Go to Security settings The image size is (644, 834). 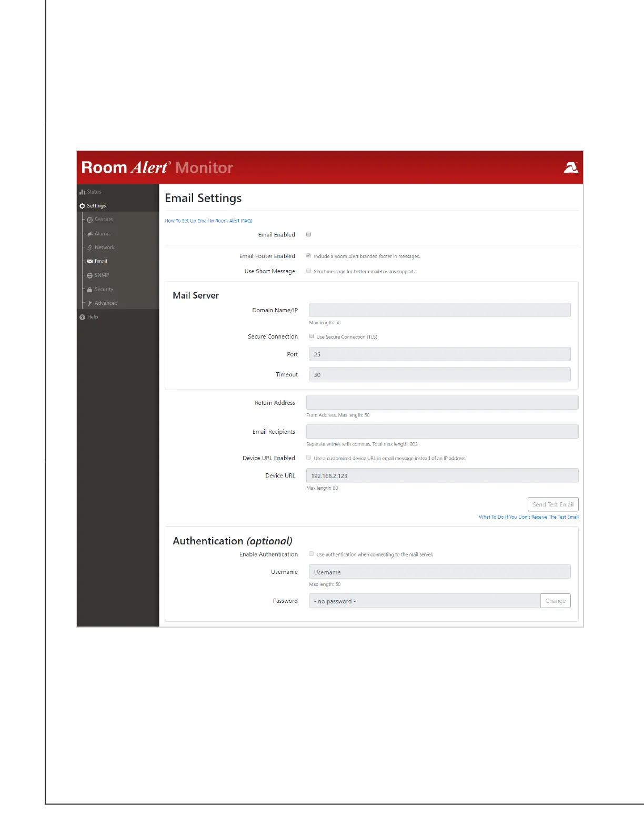(x=104, y=290)
